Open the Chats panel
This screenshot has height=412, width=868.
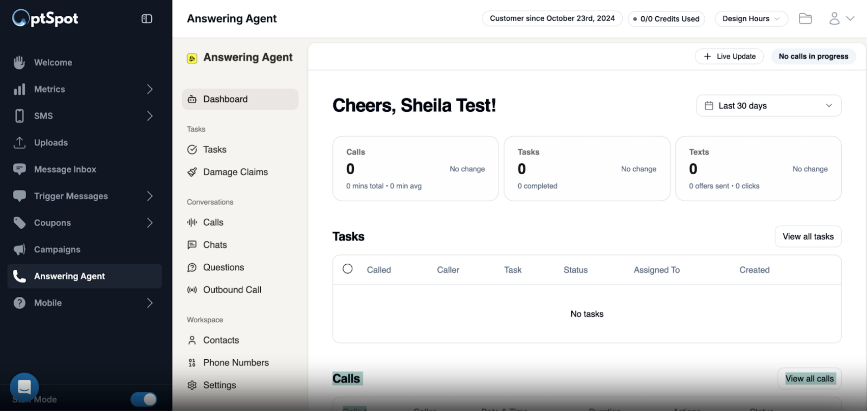[214, 244]
